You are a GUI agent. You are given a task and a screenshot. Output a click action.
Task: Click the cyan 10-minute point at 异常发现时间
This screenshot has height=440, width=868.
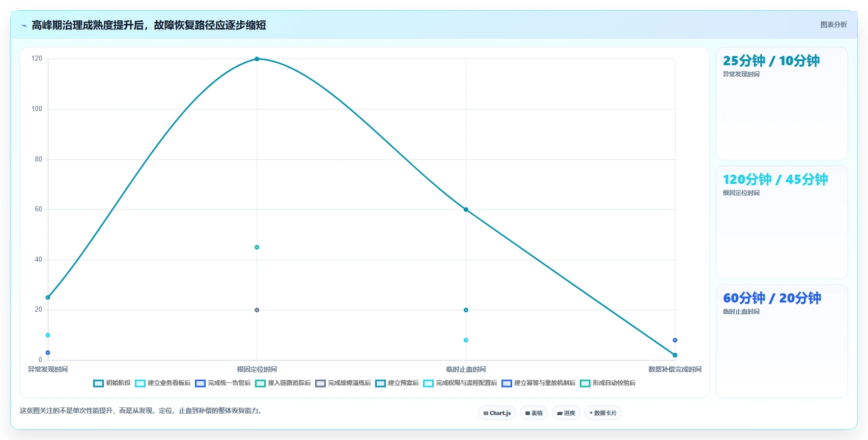coord(48,335)
